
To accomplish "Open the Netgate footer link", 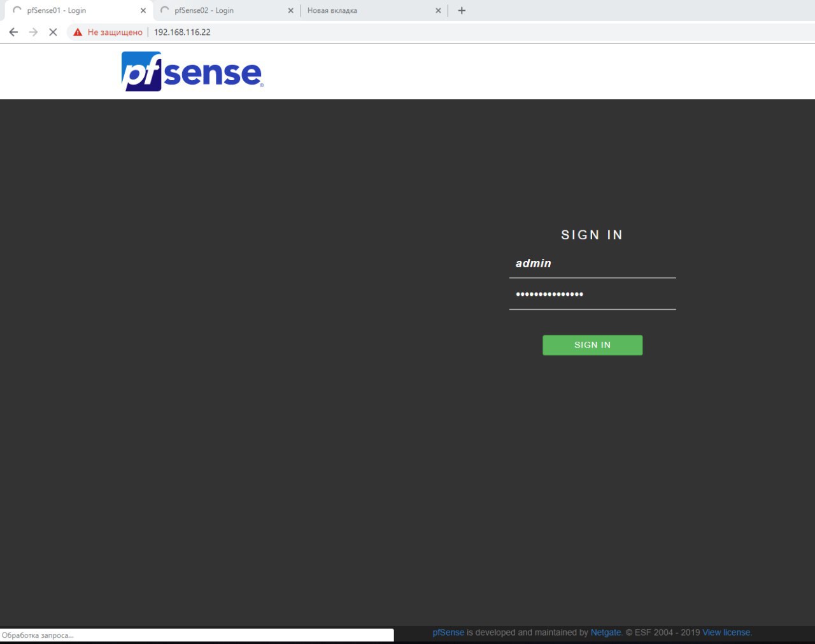I will pos(606,633).
